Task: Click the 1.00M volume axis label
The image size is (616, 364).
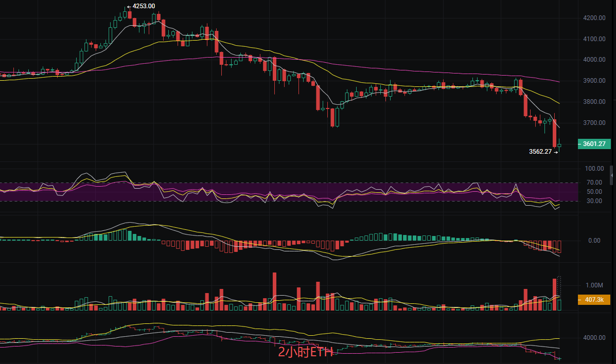Action: click(594, 285)
